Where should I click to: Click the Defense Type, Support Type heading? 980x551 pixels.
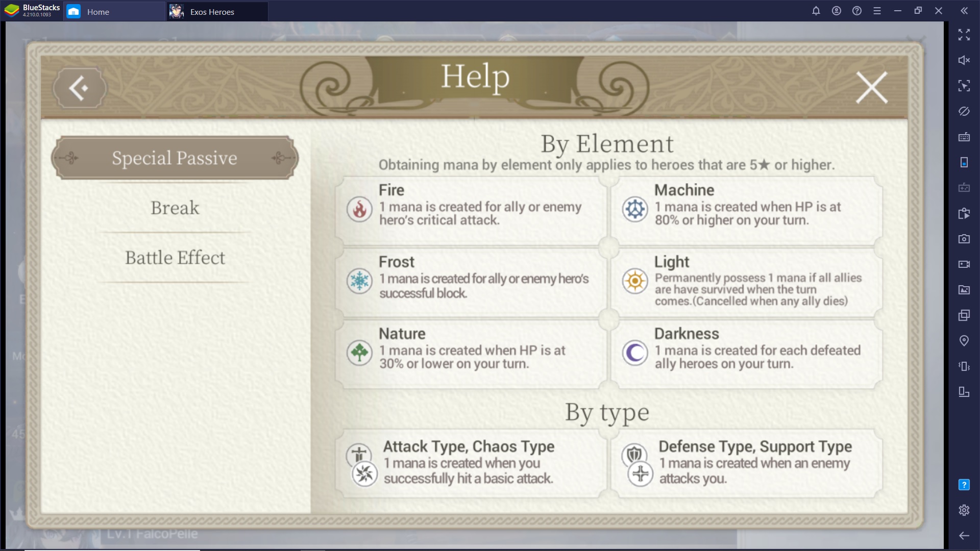(755, 447)
